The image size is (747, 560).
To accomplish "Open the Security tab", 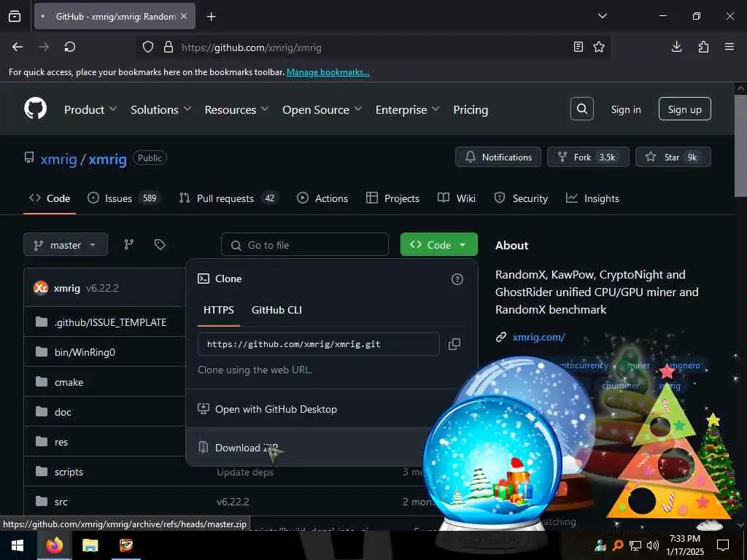I will point(521,198).
